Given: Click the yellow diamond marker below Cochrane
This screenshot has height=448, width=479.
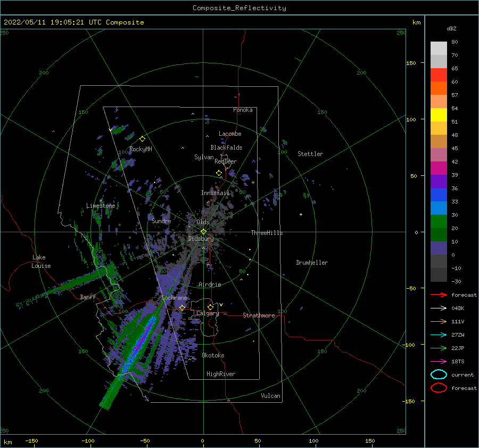Looking at the screenshot, I should point(183,307).
